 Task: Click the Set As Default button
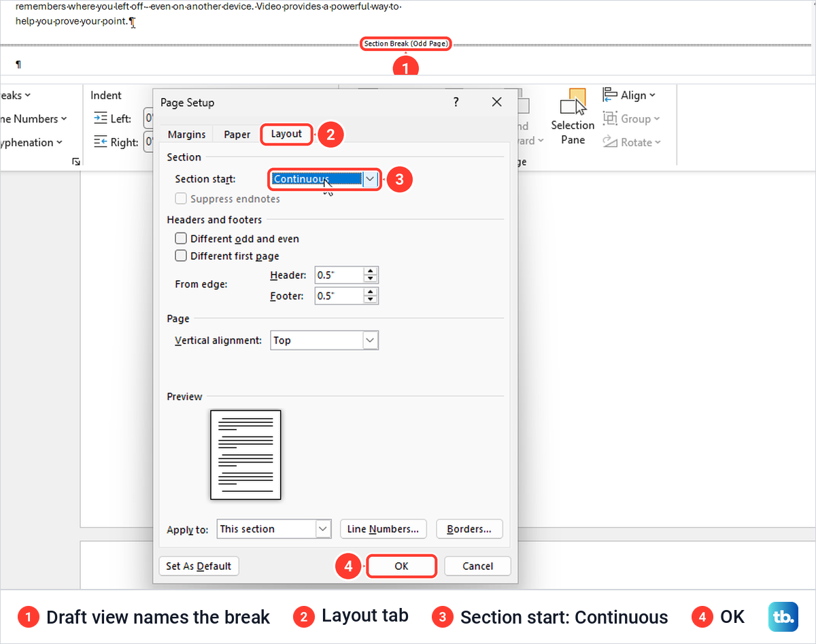pos(199,566)
